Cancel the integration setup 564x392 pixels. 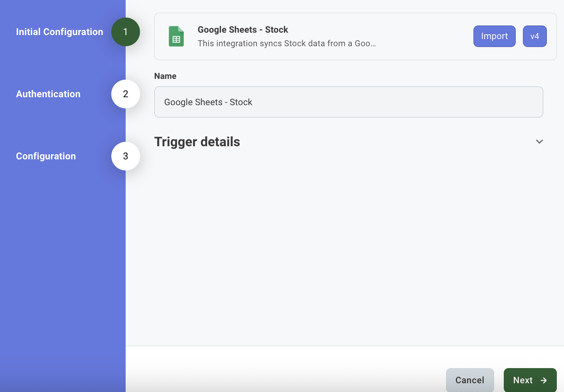(x=470, y=380)
